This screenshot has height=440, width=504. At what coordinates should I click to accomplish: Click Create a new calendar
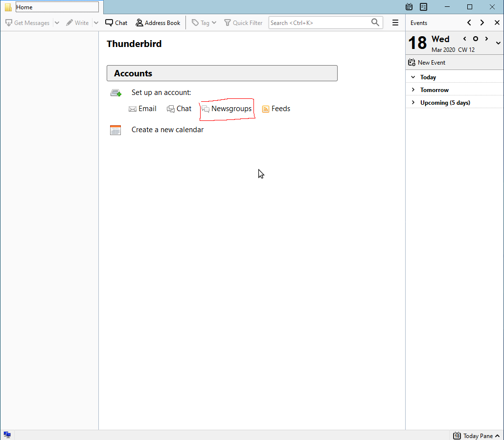(x=167, y=130)
